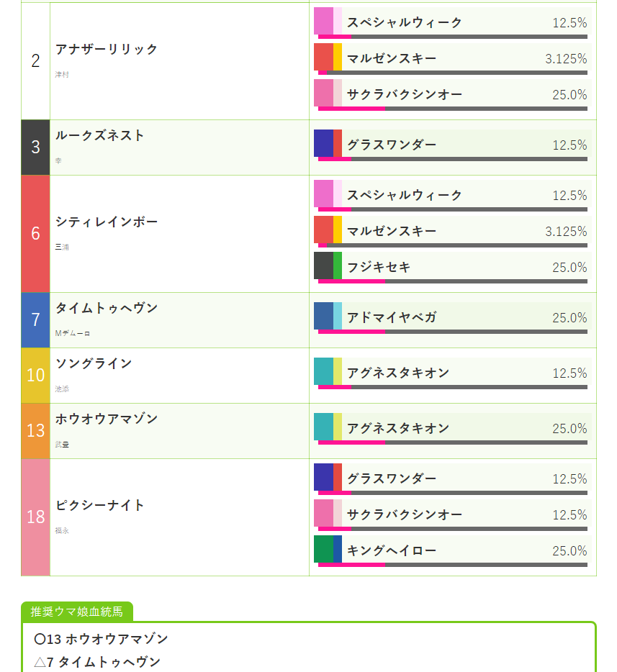This screenshot has height=672, width=617.
Task: Click the フジキセキ black-and-green color icon
Action: [x=328, y=265]
